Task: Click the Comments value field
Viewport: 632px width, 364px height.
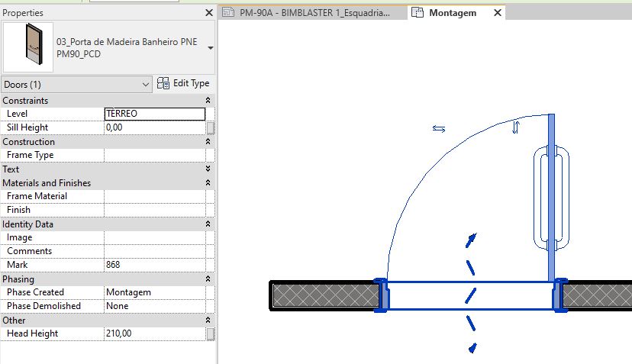Action: pyautogui.click(x=155, y=251)
